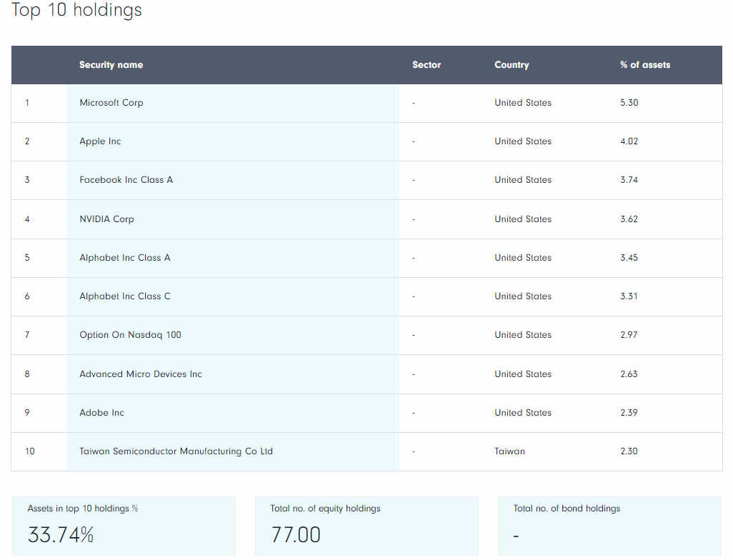Click the 3.62 value for NVIDIA
Screen dimensions: 733x560
629,219
